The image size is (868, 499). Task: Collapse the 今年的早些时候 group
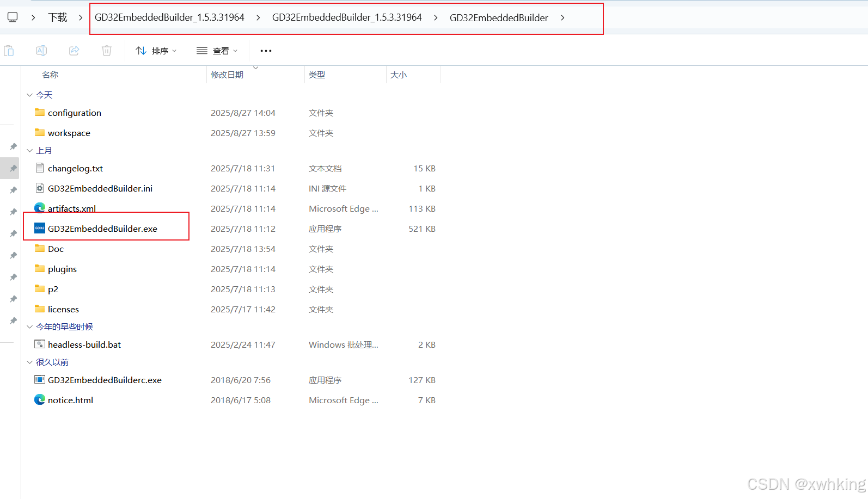(30, 327)
